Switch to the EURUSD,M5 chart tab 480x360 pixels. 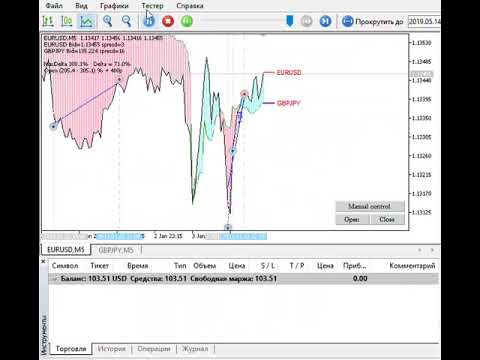[66, 250]
